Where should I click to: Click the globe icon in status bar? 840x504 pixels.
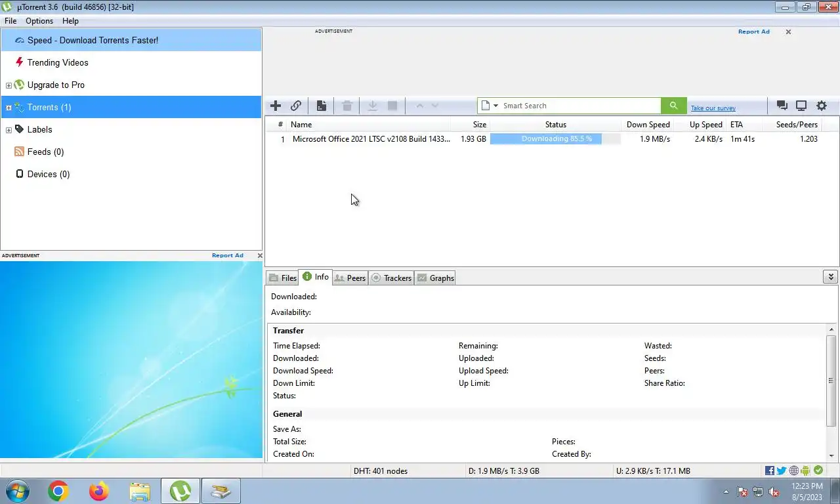(794, 471)
